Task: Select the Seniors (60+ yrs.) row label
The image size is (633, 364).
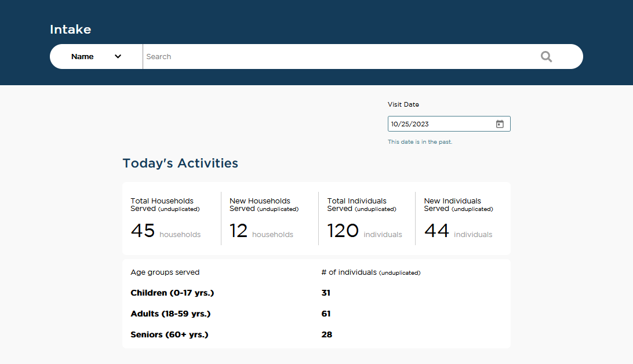Action: pos(169,335)
